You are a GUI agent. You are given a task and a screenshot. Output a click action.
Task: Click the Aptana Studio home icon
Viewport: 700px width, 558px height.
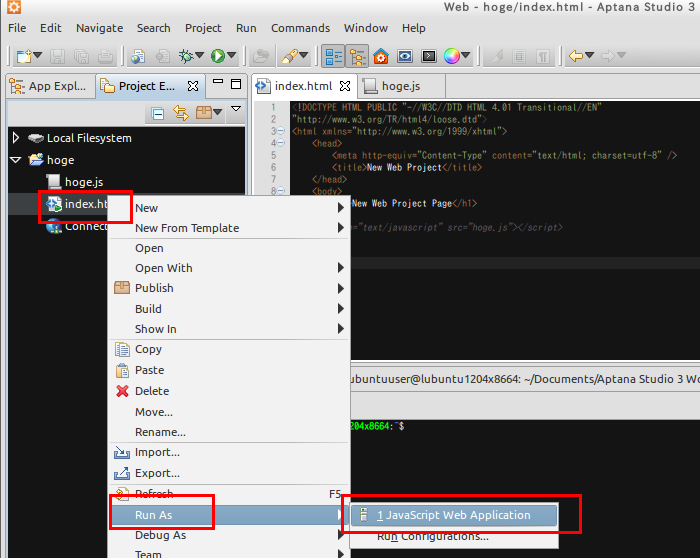pos(381,56)
